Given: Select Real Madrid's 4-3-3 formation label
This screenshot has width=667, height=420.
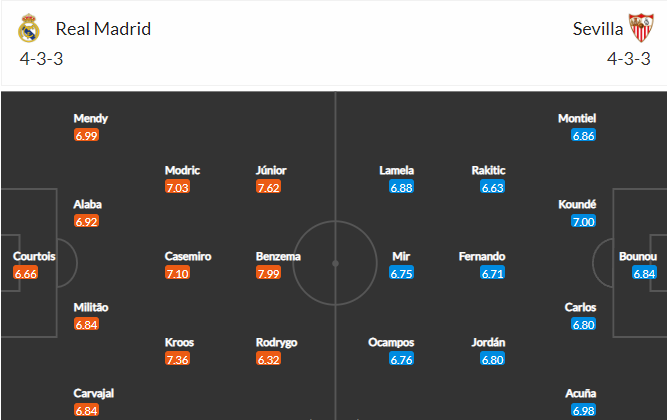Looking at the screenshot, I should (41, 59).
